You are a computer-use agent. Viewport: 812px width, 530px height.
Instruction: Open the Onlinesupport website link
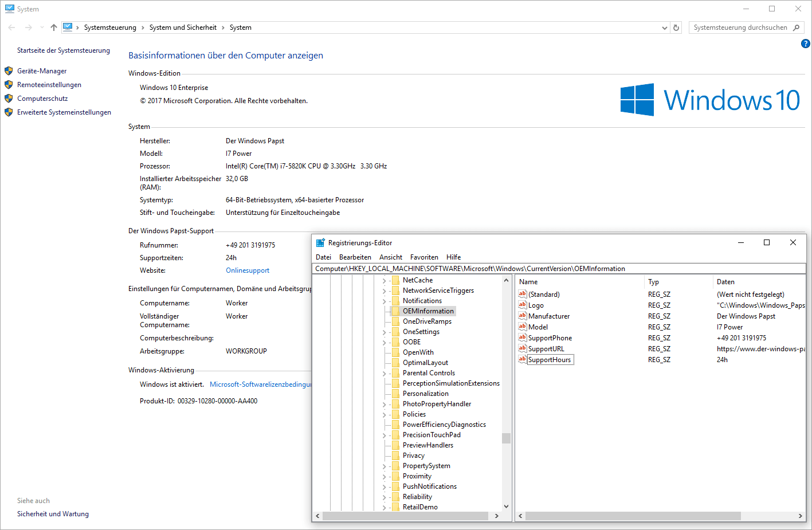pos(247,270)
